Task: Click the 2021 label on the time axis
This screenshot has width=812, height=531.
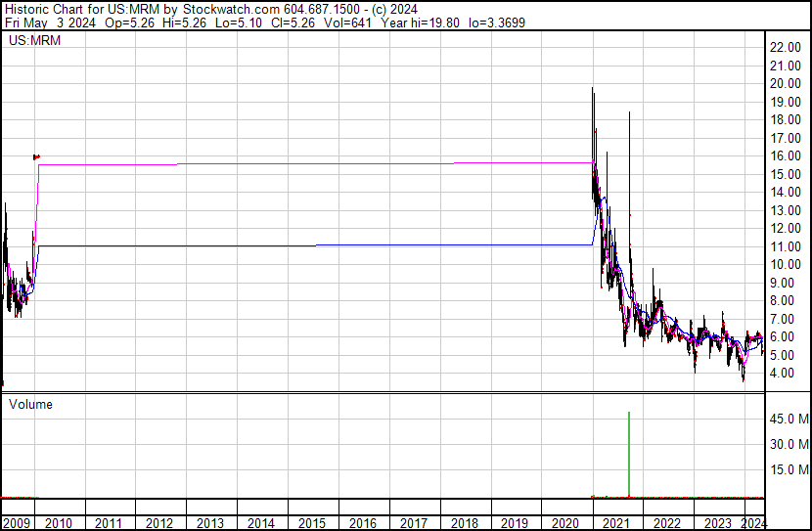Action: pos(615,523)
